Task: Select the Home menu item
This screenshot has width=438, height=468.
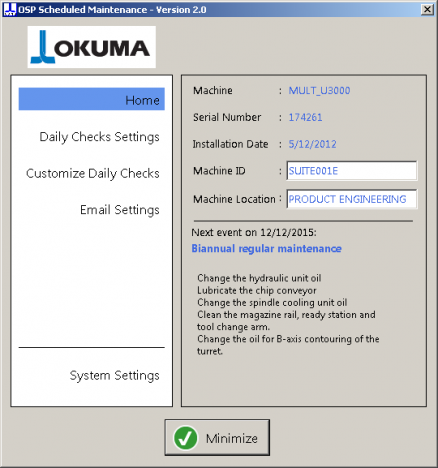Action: coord(92,99)
